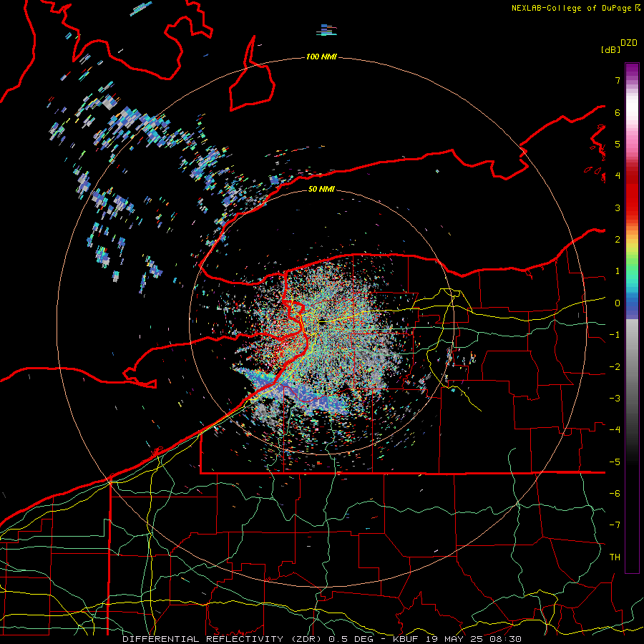The width and height of the screenshot is (644, 644).
Task: Click the -4 value on color scale
Action: [615, 430]
